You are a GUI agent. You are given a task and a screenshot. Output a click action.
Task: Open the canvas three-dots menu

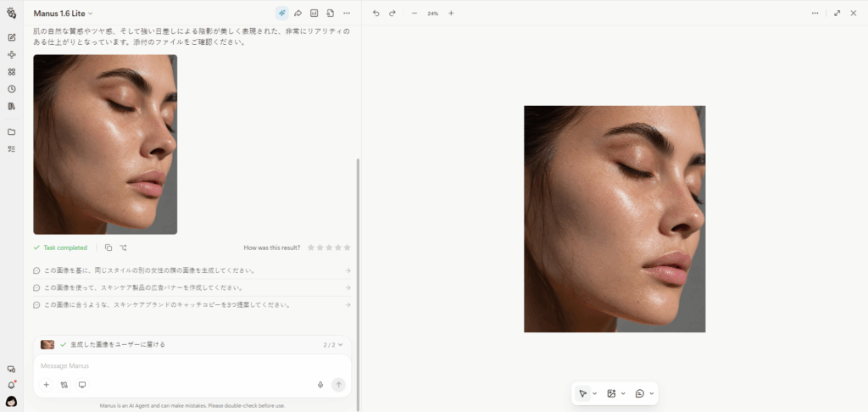815,14
